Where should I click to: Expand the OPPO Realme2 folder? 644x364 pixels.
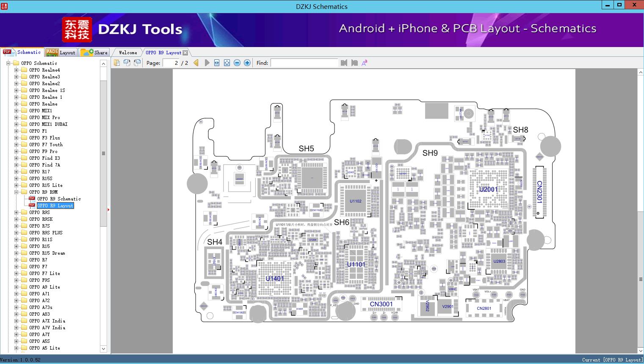16,83
